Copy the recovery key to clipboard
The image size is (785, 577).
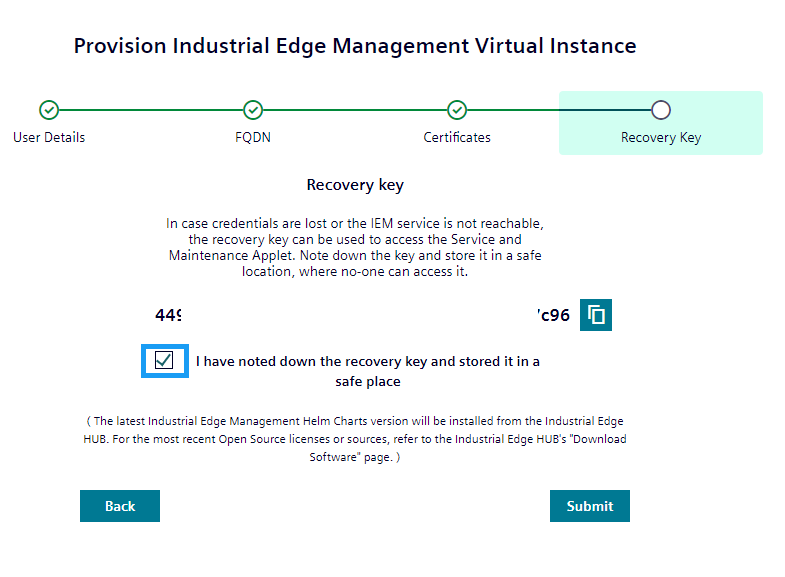[x=596, y=315]
